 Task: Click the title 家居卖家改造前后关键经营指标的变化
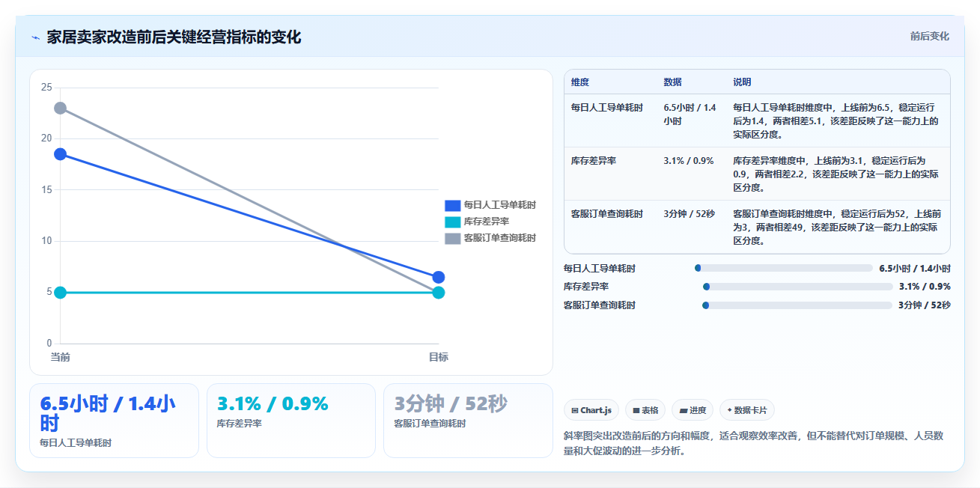(174, 37)
